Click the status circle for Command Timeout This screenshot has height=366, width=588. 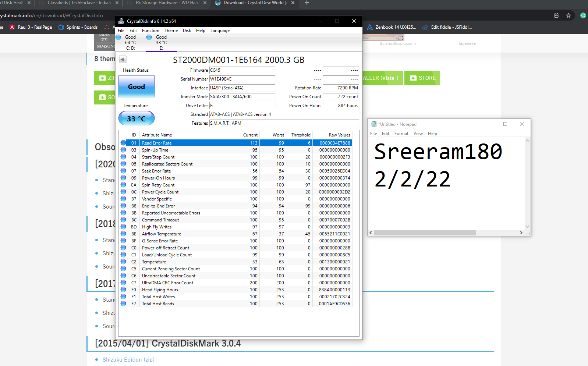(x=123, y=220)
